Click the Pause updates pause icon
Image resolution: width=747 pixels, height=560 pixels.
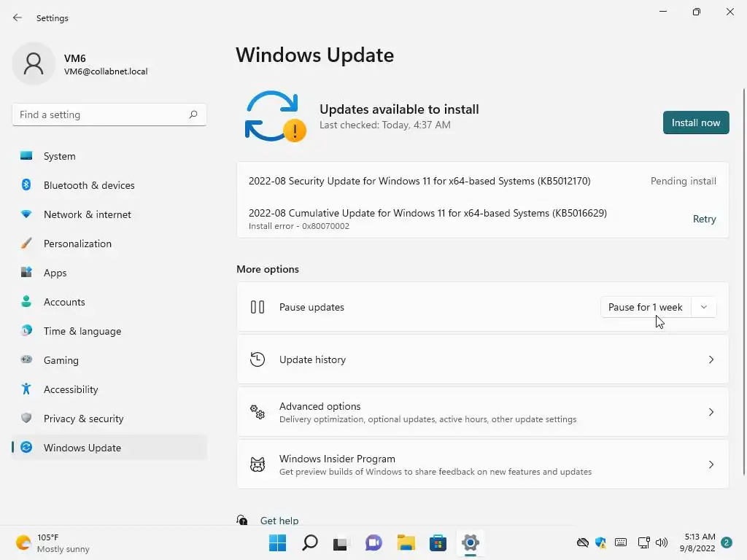(x=258, y=307)
